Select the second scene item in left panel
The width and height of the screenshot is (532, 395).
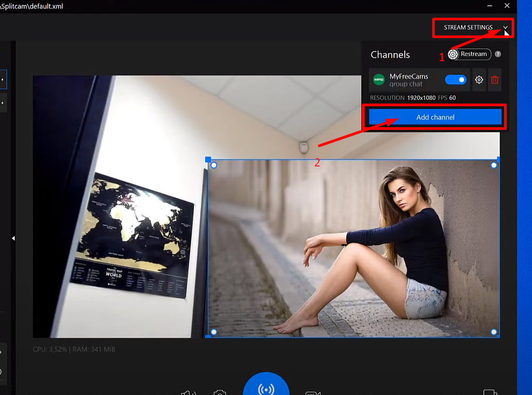(3, 103)
